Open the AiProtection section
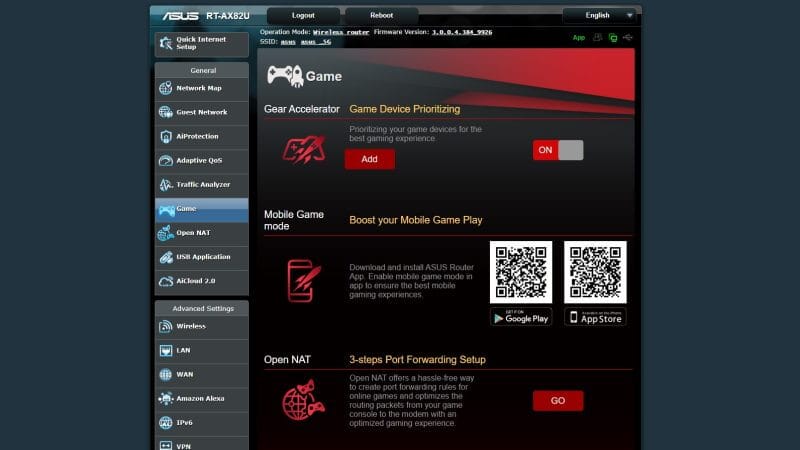Screen dimensions: 800x450 coord(200,136)
